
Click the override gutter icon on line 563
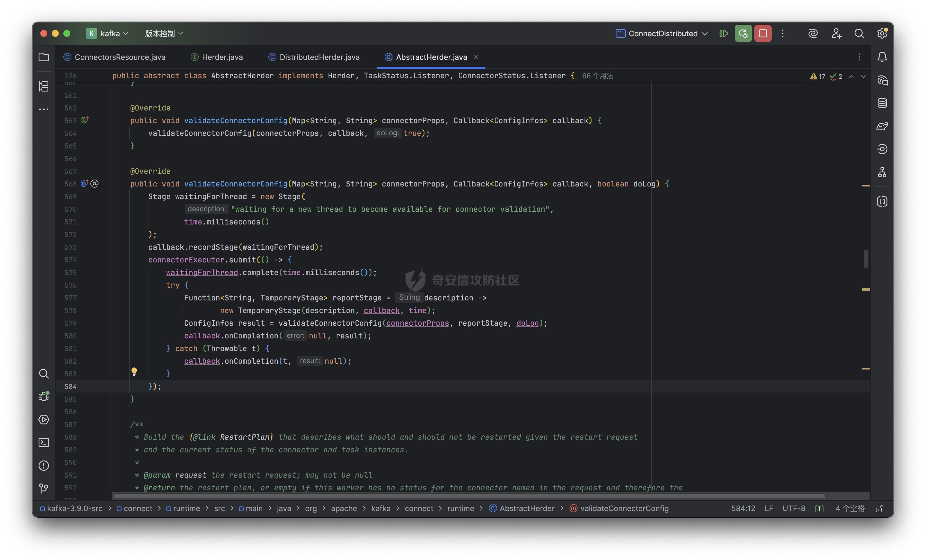coord(85,120)
